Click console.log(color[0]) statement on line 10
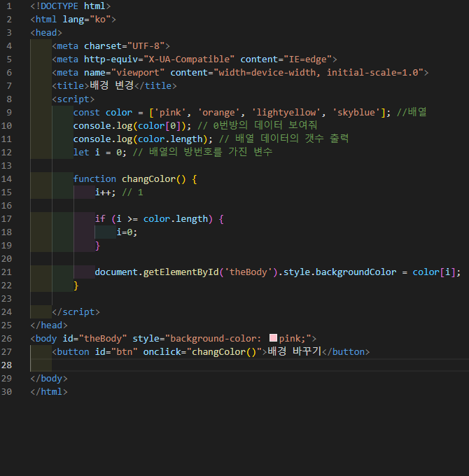 tap(132, 126)
